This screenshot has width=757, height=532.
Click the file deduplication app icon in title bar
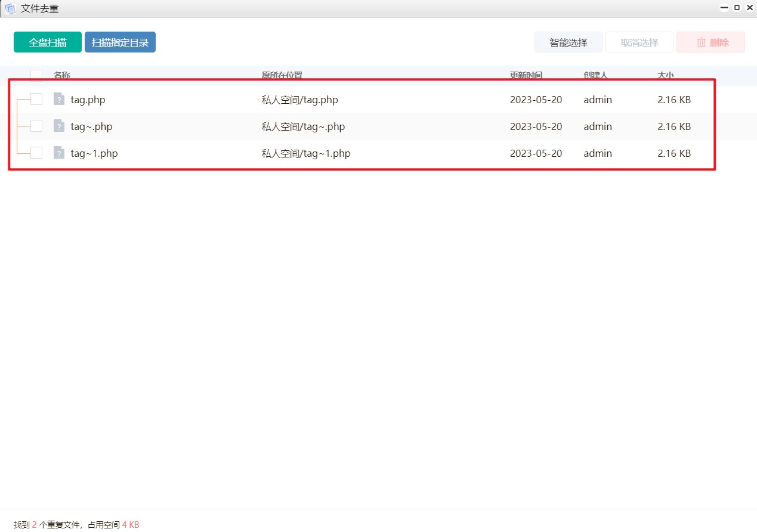[x=10, y=8]
